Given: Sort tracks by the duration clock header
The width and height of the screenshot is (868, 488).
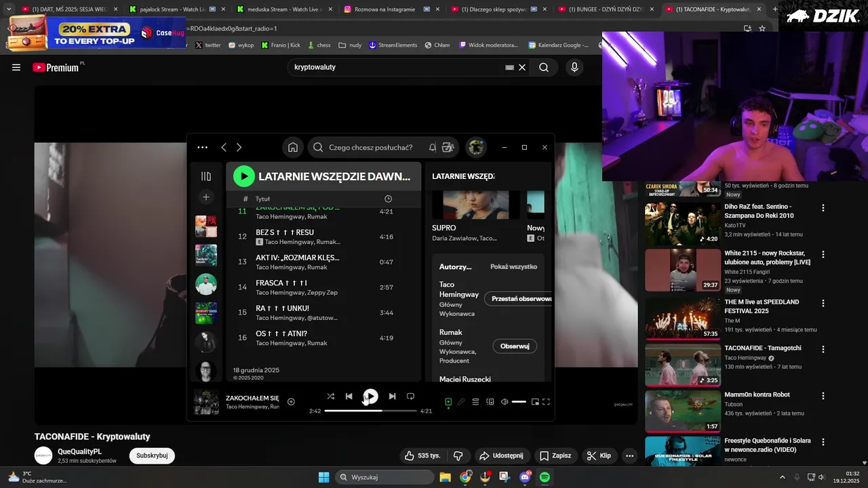Looking at the screenshot, I should pos(388,199).
